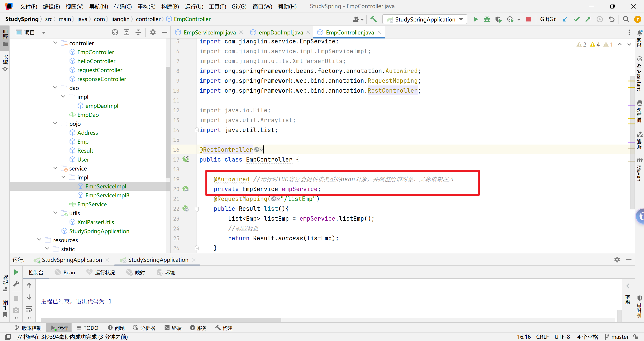644x341 pixels.
Task: Click Git commit checkmark icon
Action: coord(576,19)
